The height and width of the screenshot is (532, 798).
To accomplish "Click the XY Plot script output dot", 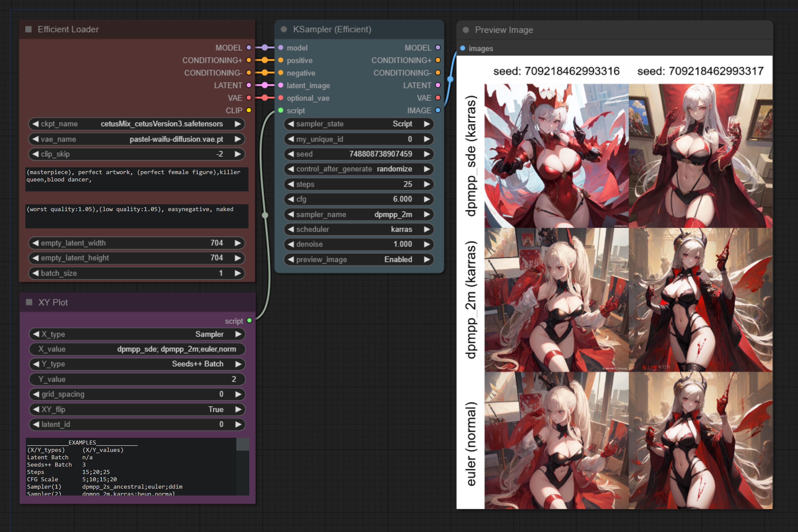I will click(250, 321).
